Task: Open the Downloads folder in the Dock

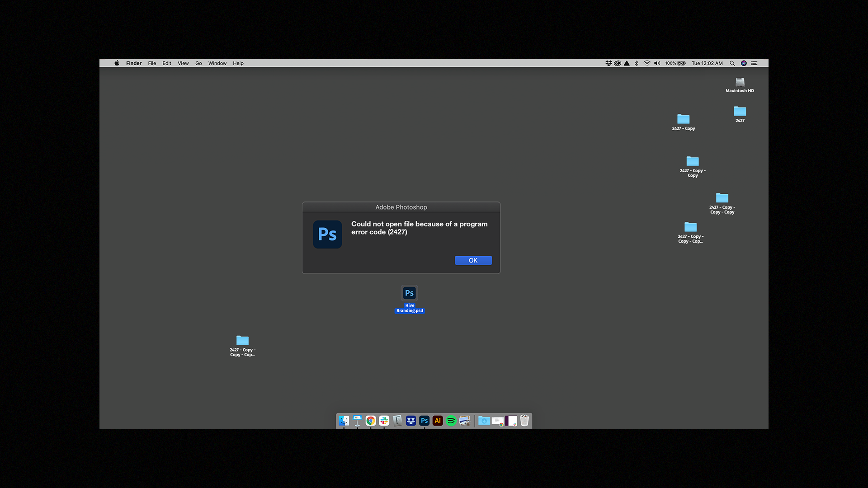Action: [x=484, y=421]
